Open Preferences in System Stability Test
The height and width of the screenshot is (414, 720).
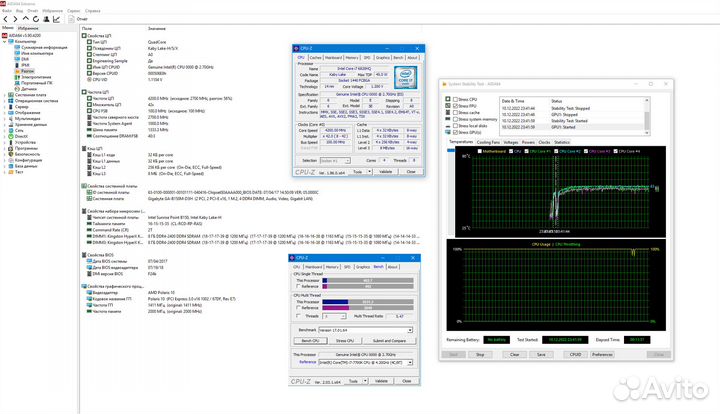click(x=602, y=355)
